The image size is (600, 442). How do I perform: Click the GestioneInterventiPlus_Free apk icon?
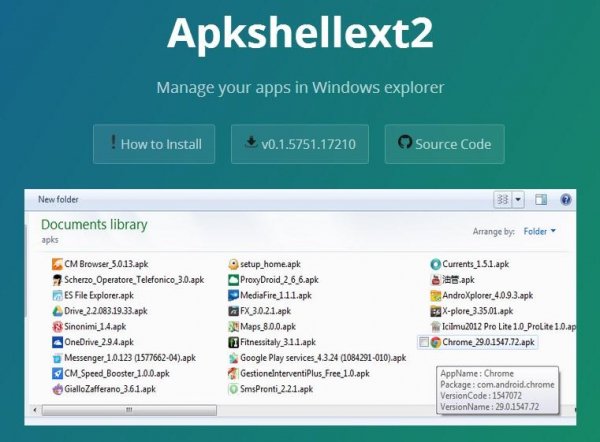(233, 373)
